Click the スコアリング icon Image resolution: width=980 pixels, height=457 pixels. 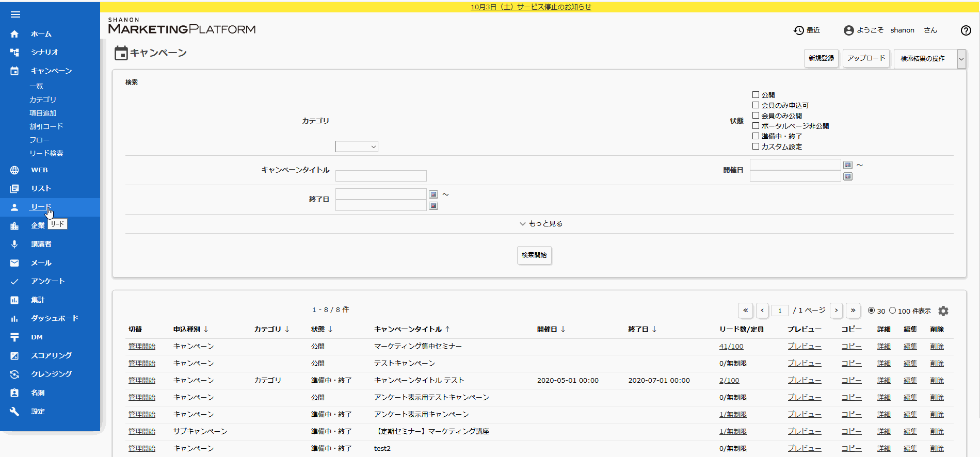(14, 356)
